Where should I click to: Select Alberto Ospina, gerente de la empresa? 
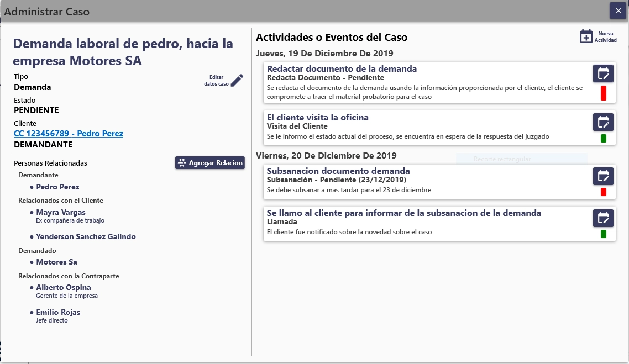pyautogui.click(x=63, y=287)
